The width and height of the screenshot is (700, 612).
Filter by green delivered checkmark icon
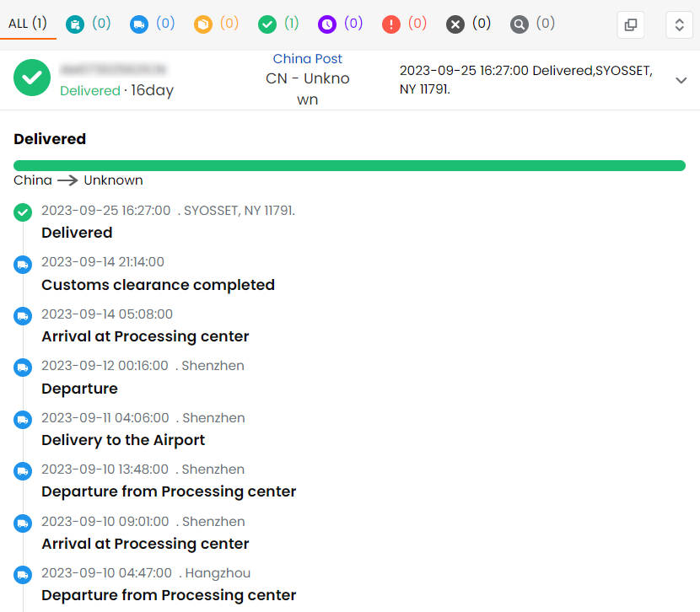point(267,24)
